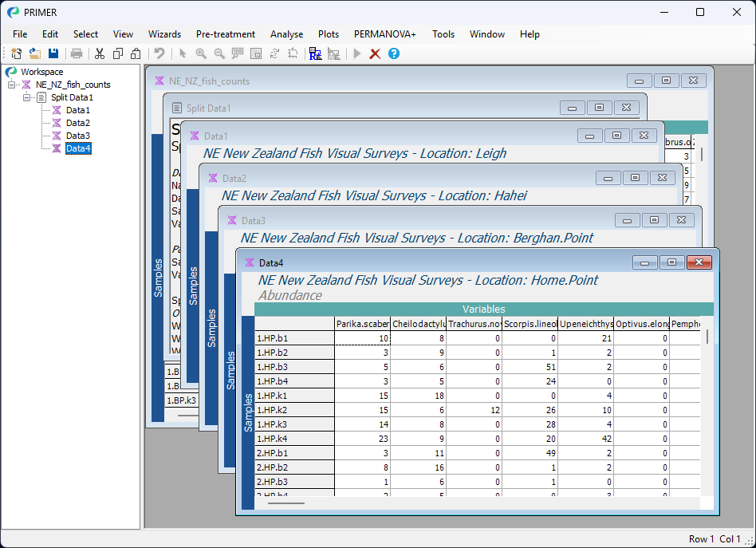Open the Analyse menu

286,34
